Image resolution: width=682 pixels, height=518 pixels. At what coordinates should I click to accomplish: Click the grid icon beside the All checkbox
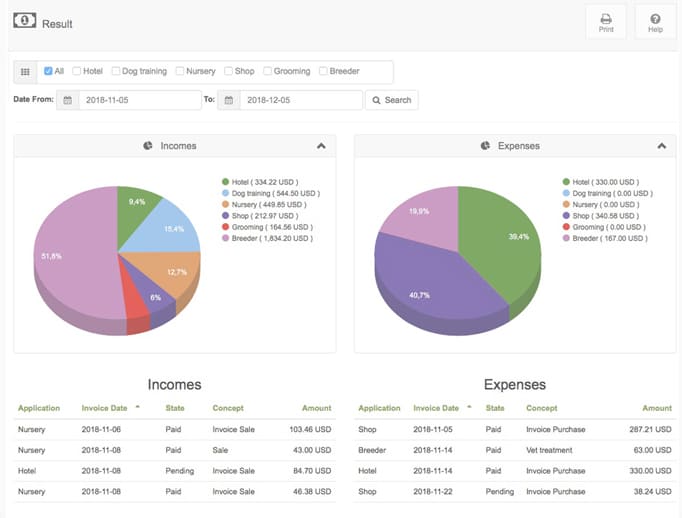click(x=25, y=72)
